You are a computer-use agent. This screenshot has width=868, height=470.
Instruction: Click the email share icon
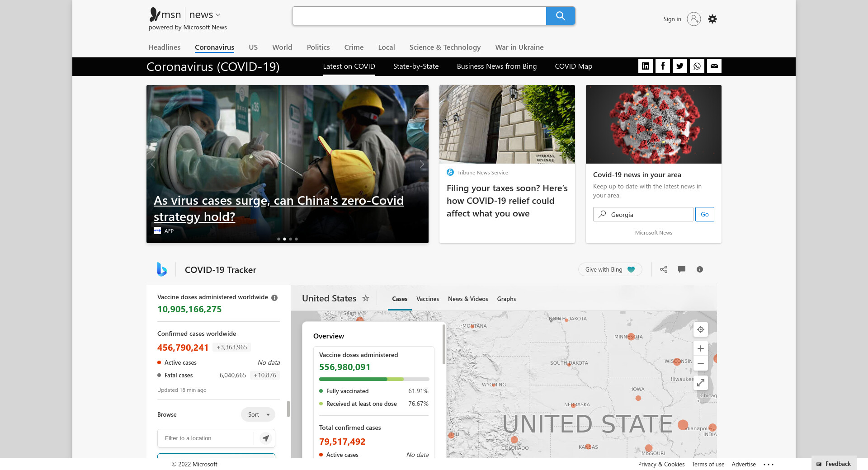714,66
